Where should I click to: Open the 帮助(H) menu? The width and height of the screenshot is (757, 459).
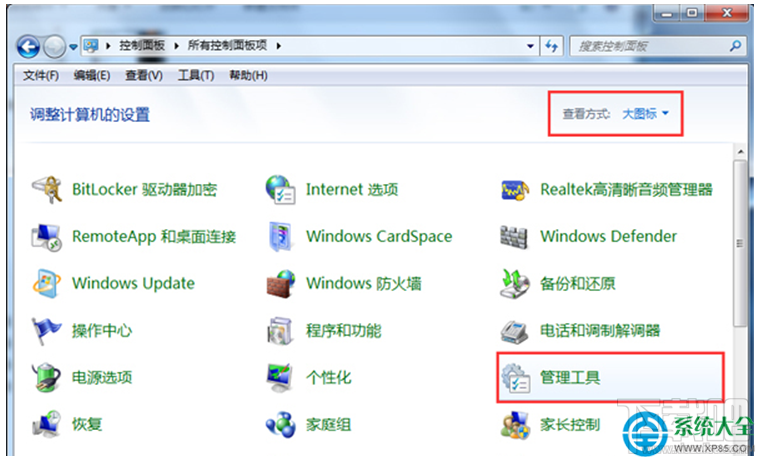pos(248,75)
